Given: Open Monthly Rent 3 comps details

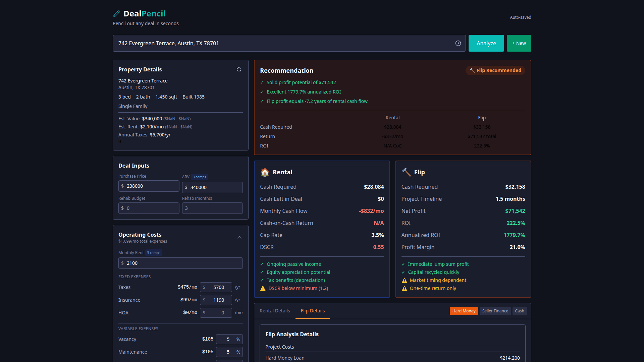Looking at the screenshot, I should [x=154, y=253].
